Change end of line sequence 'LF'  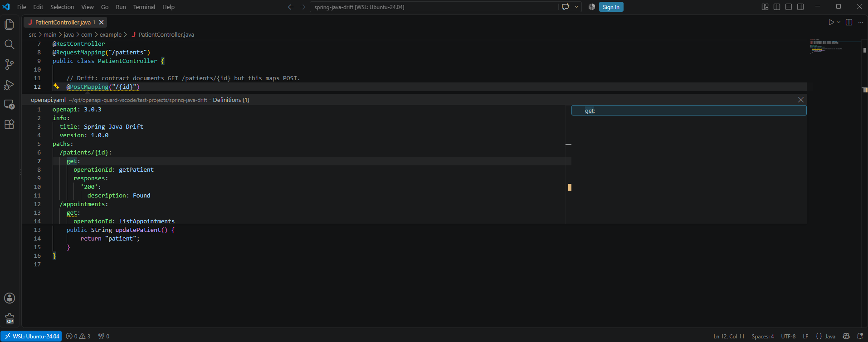805,336
